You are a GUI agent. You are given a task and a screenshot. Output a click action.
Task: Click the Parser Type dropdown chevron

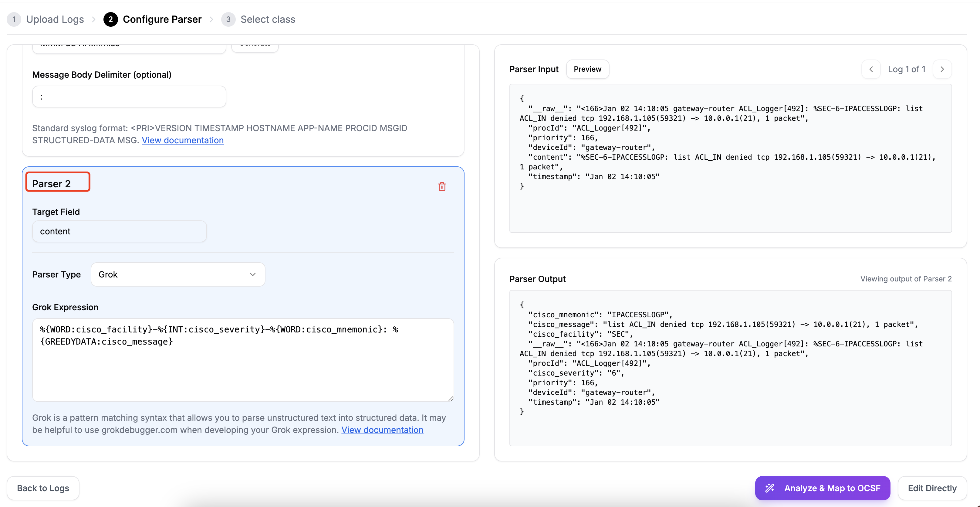pos(253,274)
